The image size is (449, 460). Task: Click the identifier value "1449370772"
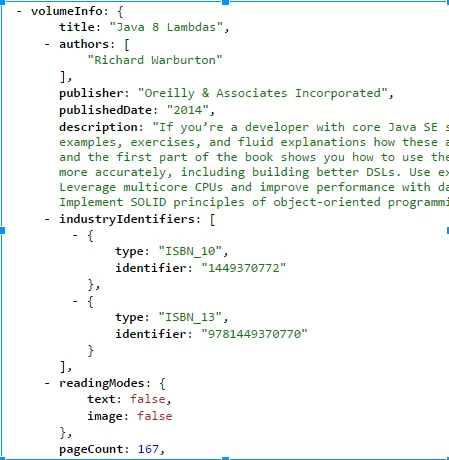pos(244,268)
